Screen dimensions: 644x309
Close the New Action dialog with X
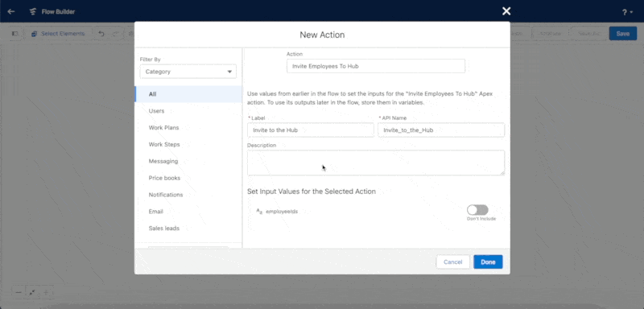coord(506,11)
